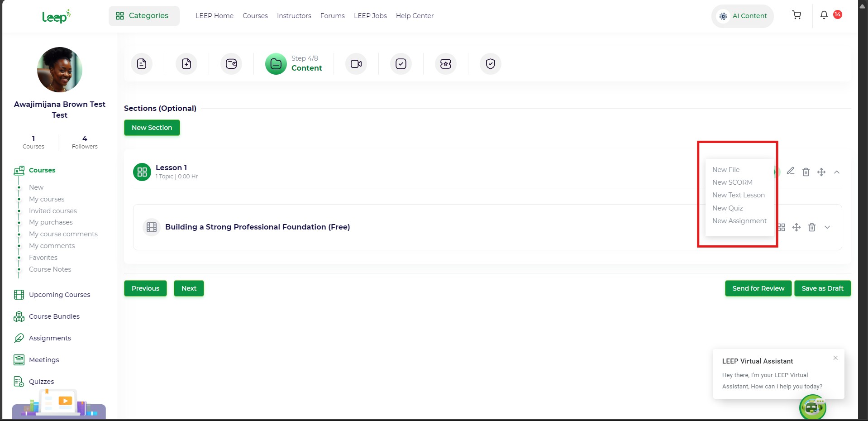This screenshot has height=421, width=868.
Task: Open the Categories dropdown
Action: (x=144, y=16)
